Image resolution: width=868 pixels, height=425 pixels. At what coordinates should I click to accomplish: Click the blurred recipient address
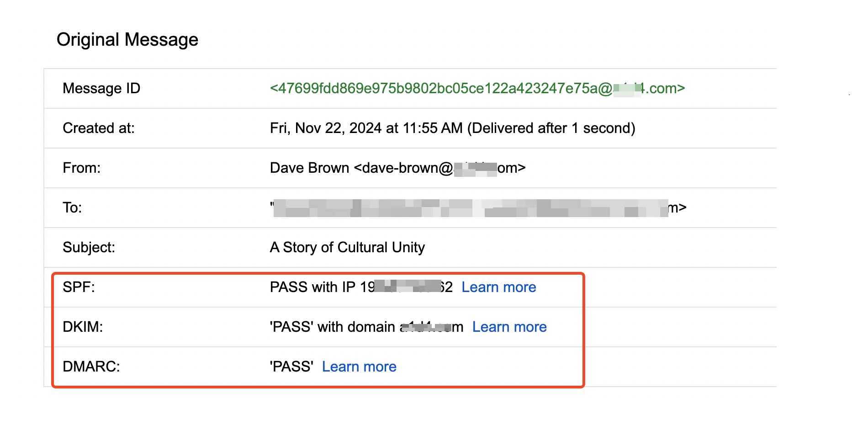tap(477, 208)
